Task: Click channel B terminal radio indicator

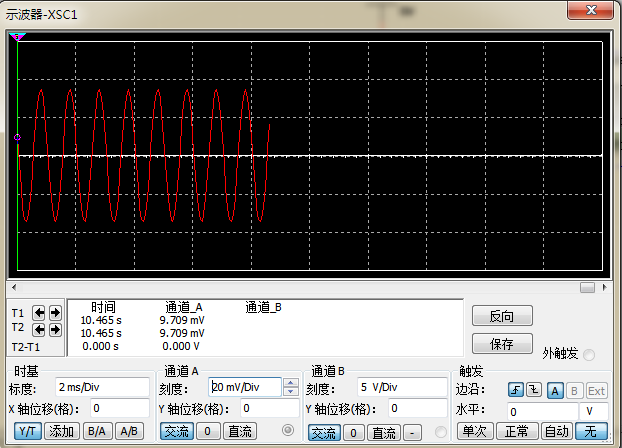Action: (x=441, y=432)
